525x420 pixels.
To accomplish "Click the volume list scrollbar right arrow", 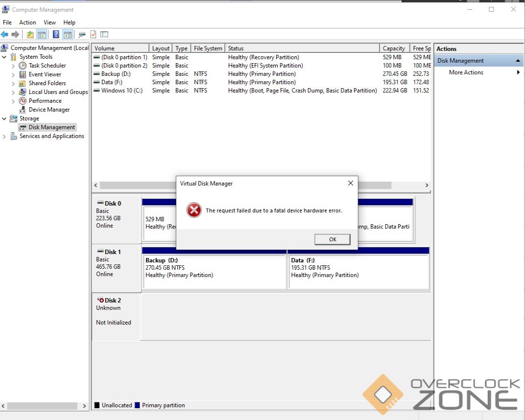I will (427, 185).
